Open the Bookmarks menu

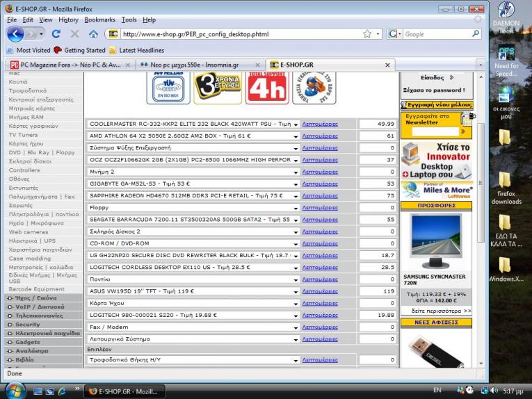click(x=99, y=19)
